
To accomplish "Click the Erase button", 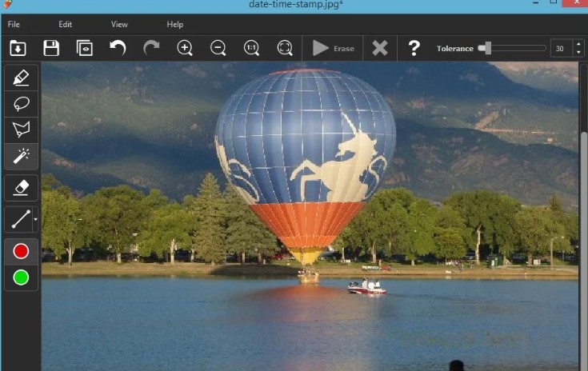I will [334, 49].
